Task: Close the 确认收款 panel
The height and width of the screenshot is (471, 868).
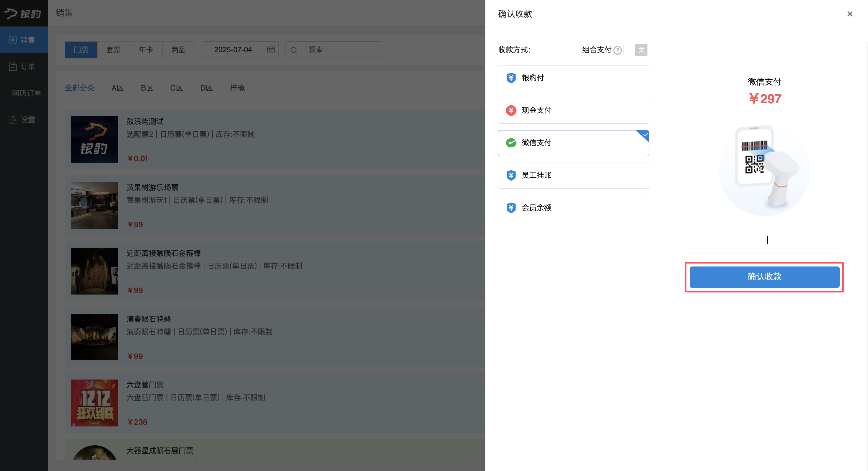Action: pos(849,14)
